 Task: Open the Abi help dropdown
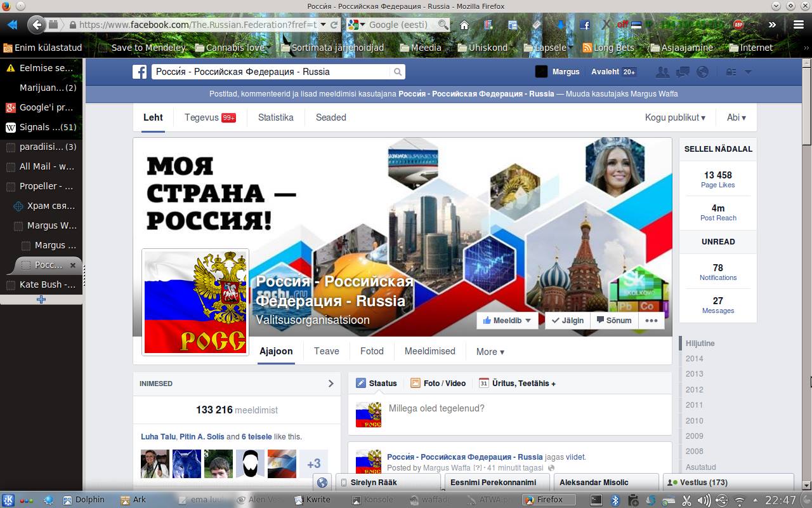[736, 117]
